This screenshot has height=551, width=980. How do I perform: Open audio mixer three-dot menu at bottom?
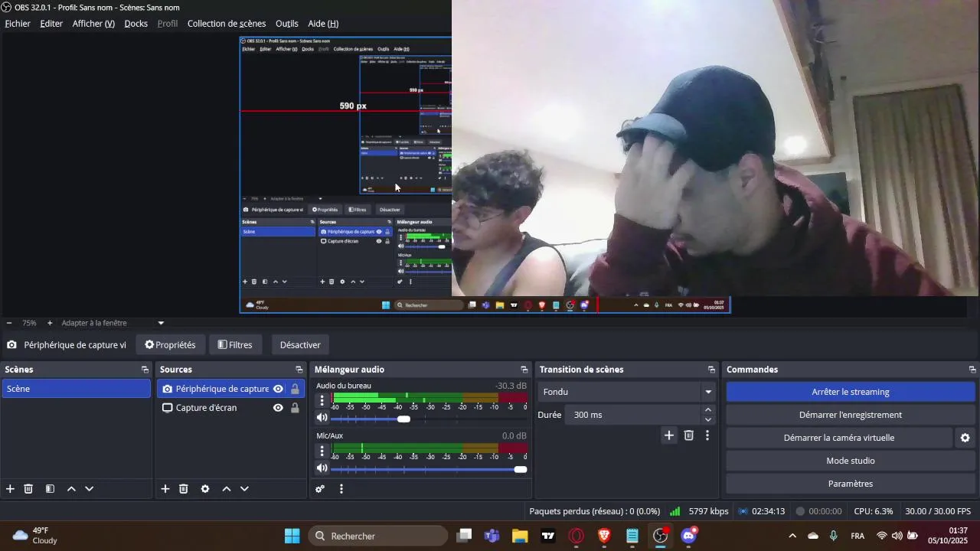[341, 489]
